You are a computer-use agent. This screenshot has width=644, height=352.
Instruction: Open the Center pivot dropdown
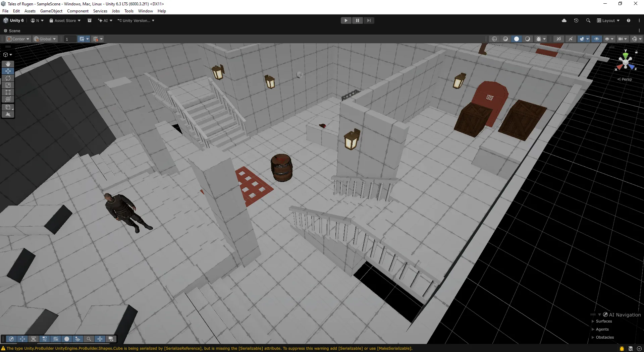pos(18,39)
